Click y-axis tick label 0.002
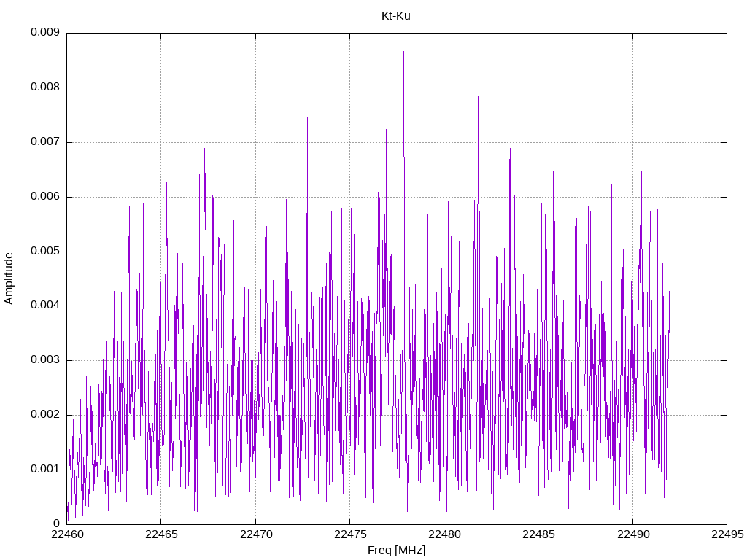747x560 pixels. [x=44, y=414]
